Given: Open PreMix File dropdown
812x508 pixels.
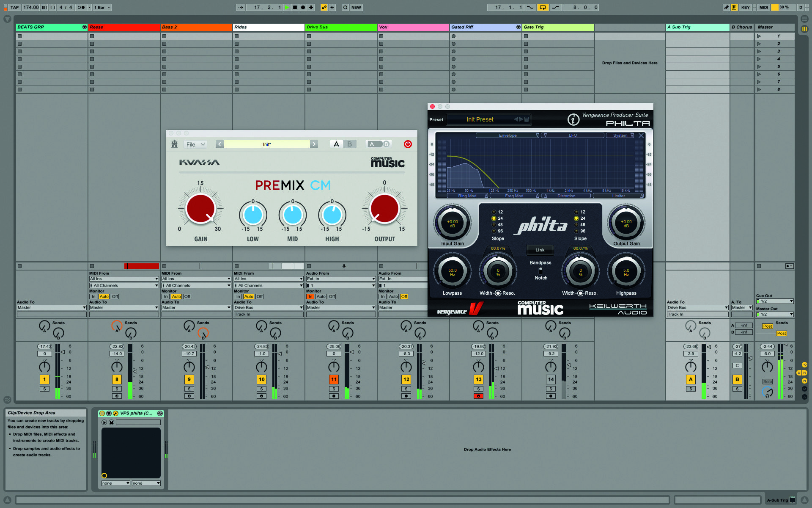Looking at the screenshot, I should click(195, 144).
